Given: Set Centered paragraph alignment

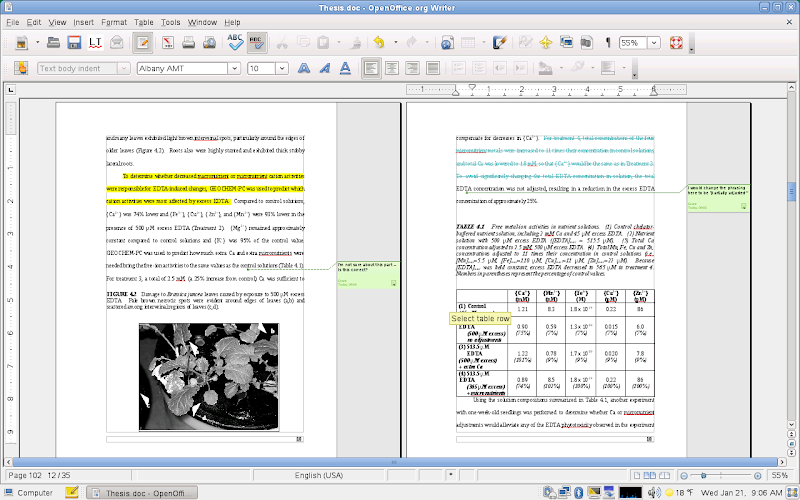Looking at the screenshot, I should [x=392, y=68].
